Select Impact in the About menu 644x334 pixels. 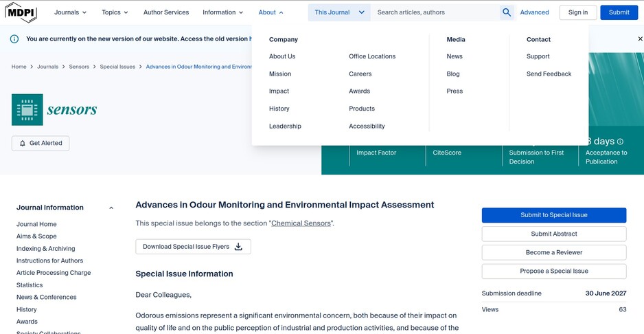tap(279, 91)
